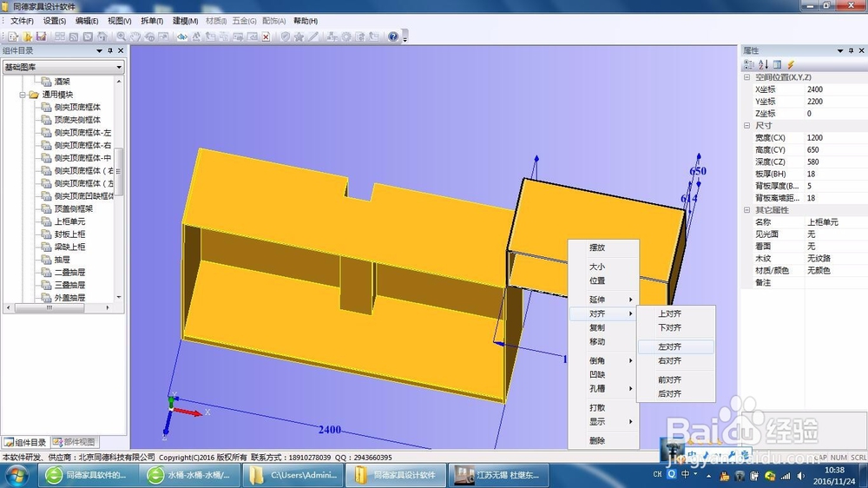Click component tree vertical scrollbar down arrow
The height and width of the screenshot is (488, 868).
coord(119,298)
